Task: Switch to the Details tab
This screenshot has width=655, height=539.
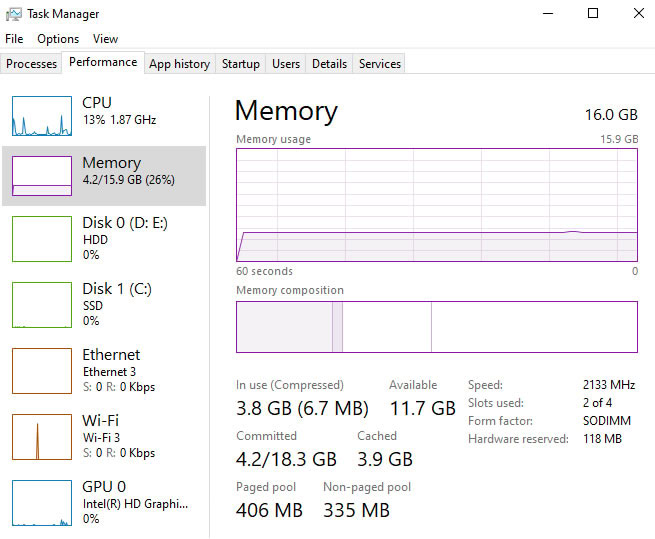Action: click(329, 64)
